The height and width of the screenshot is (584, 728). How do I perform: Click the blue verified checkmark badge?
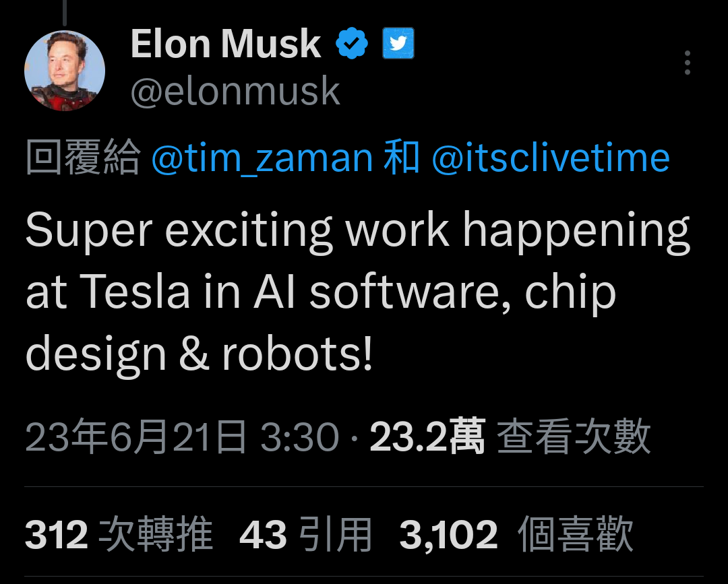[x=352, y=43]
